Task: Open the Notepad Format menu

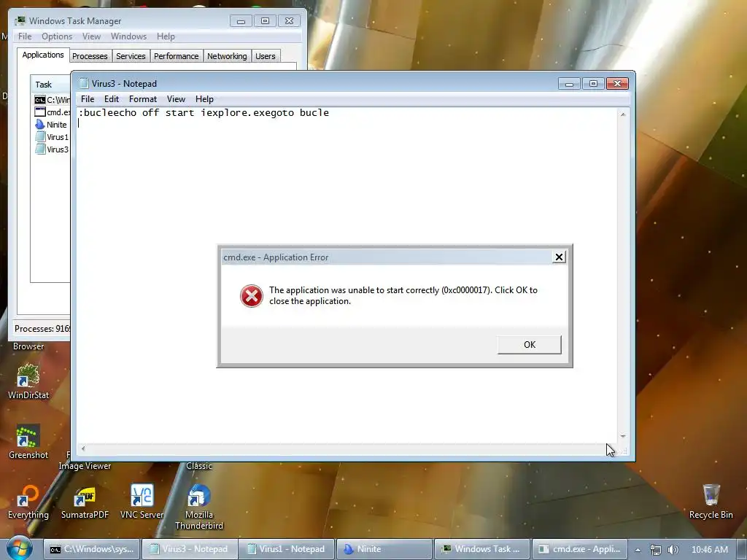Action: pyautogui.click(x=143, y=99)
